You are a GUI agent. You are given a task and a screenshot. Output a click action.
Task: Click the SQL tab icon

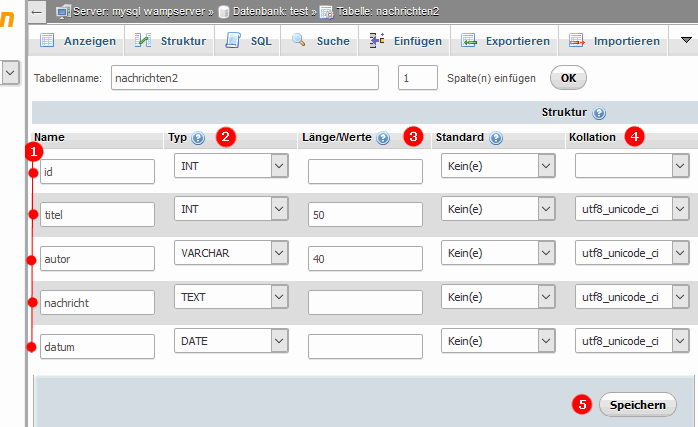pyautogui.click(x=233, y=40)
